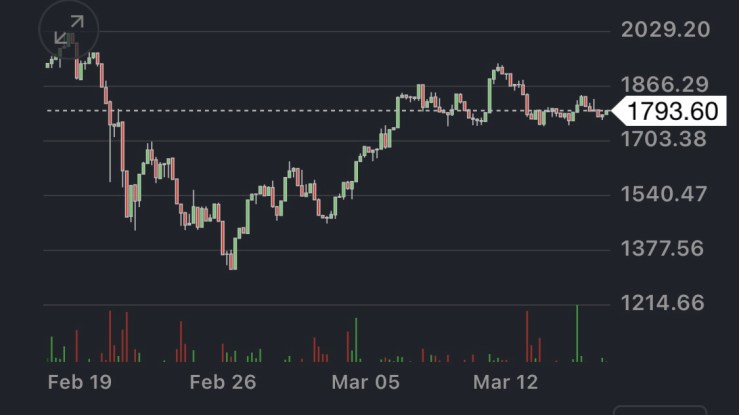Click the tallest green volume bar
Viewport: 739px width, 415px height.
577,333
